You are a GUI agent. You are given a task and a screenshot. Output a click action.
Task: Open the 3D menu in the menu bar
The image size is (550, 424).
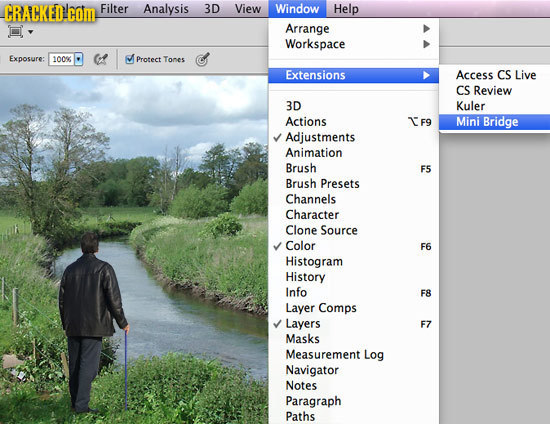pyautogui.click(x=212, y=8)
